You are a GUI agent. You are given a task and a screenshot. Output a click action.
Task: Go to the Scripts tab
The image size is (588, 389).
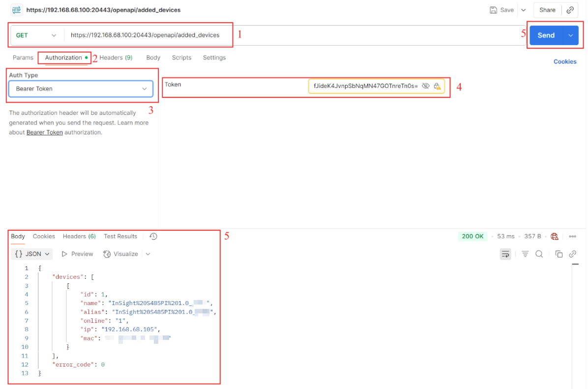[181, 58]
